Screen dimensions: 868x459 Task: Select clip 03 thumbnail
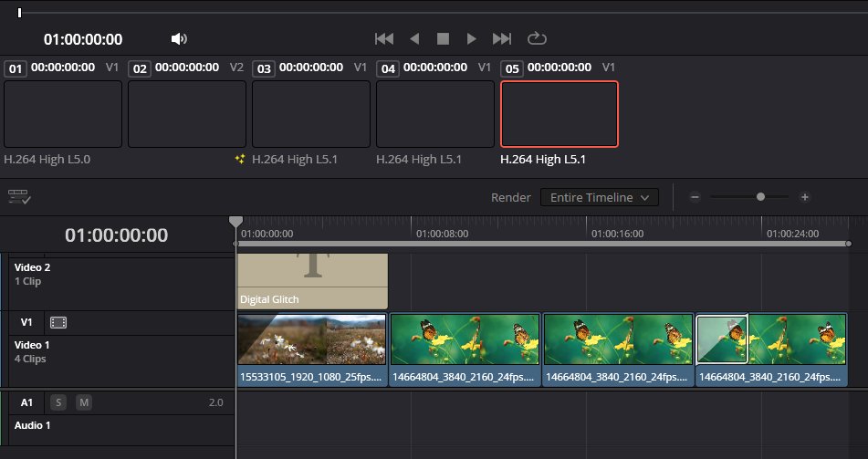point(310,114)
